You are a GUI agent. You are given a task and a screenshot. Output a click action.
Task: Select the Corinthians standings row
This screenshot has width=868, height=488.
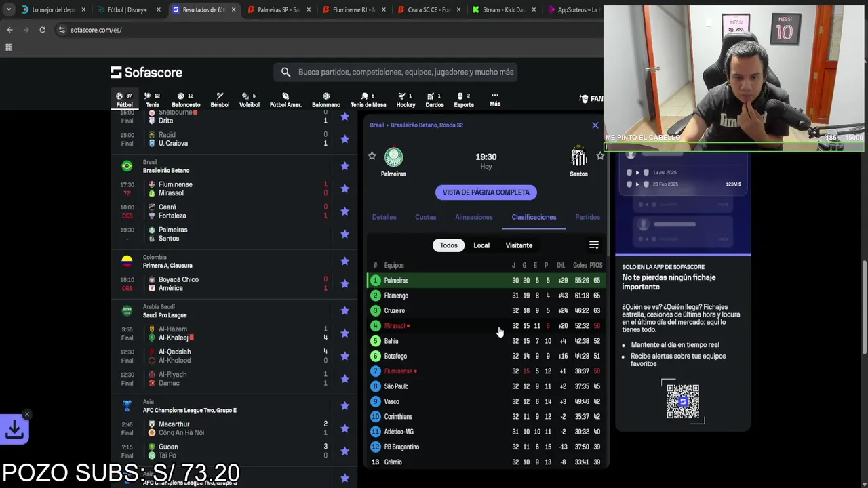486,417
